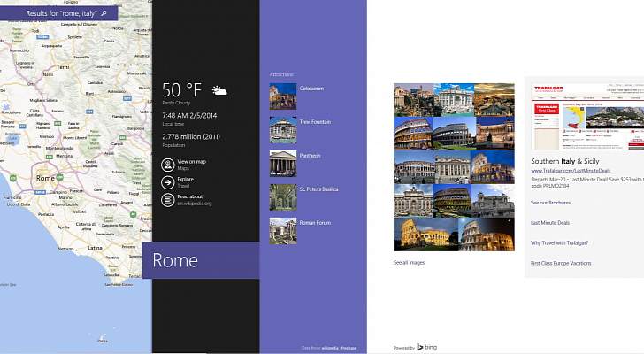Click the Read about Wikipedia icon
Image resolution: width=644 pixels, height=354 pixels.
coord(167,199)
